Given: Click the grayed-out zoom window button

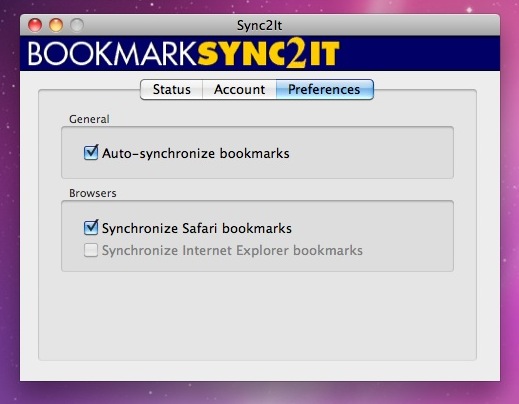Looking at the screenshot, I should [77, 25].
